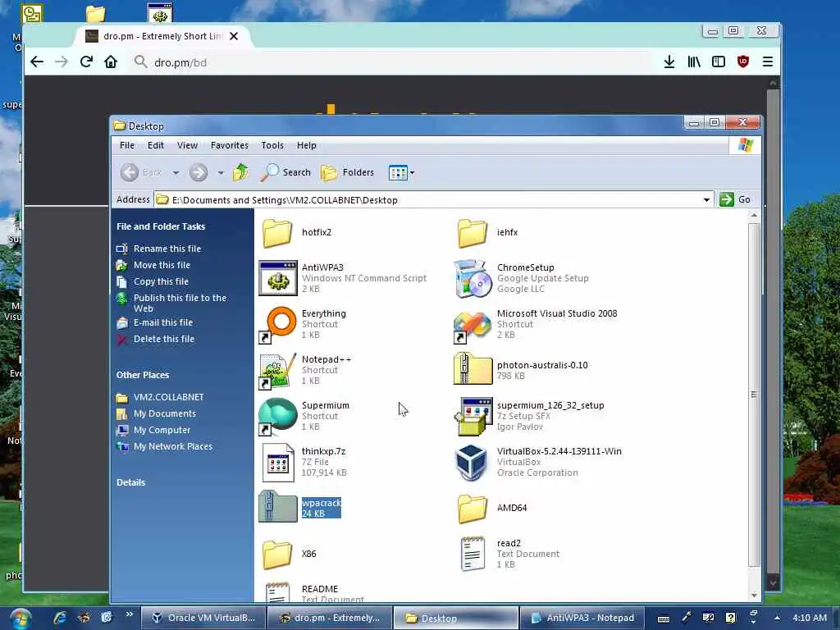The image size is (840, 630).
Task: Select the Everything shortcut icon
Action: click(277, 325)
